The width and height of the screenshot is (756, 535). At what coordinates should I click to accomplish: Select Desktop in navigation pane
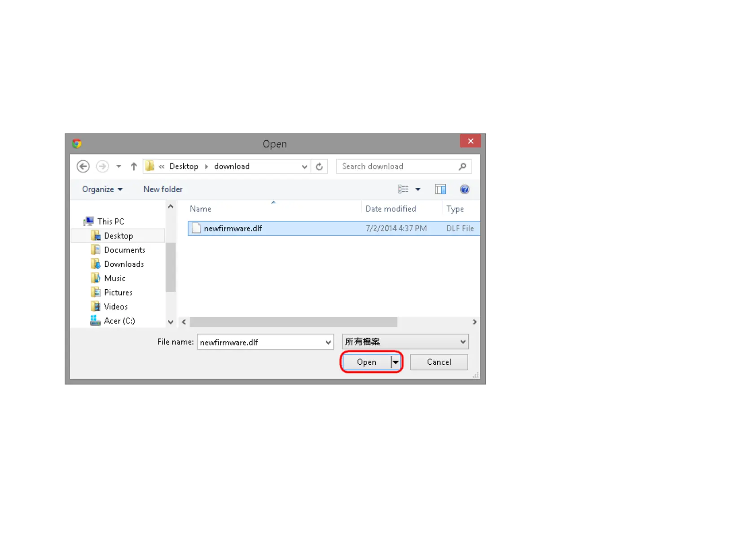119,236
